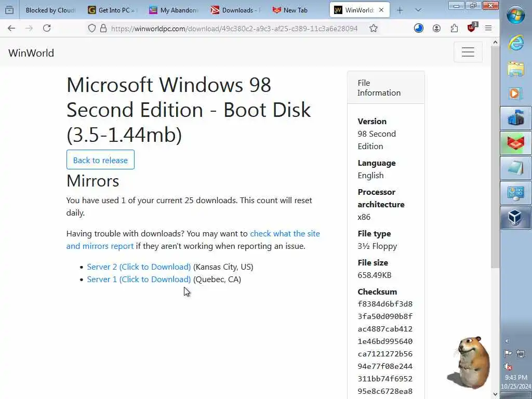Bookmark this page with the star icon

coord(374,29)
